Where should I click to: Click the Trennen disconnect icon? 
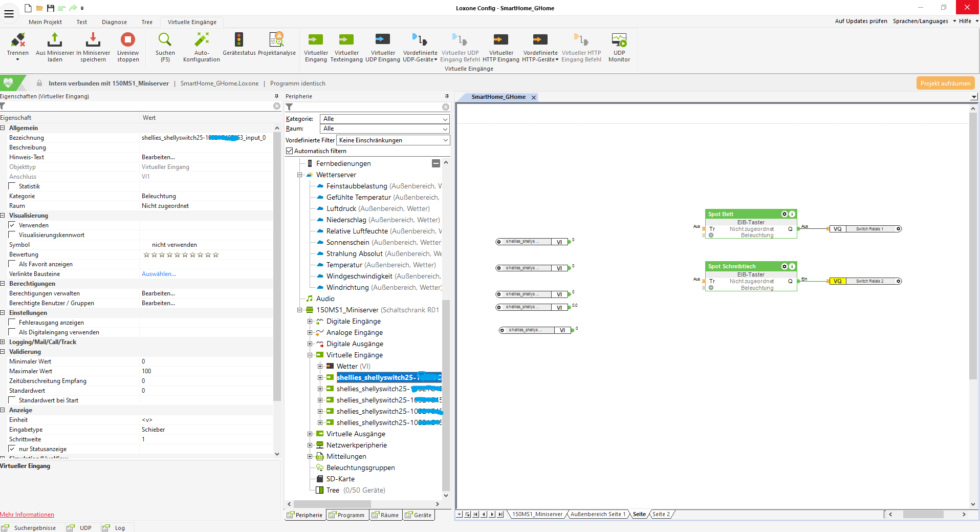point(18,40)
